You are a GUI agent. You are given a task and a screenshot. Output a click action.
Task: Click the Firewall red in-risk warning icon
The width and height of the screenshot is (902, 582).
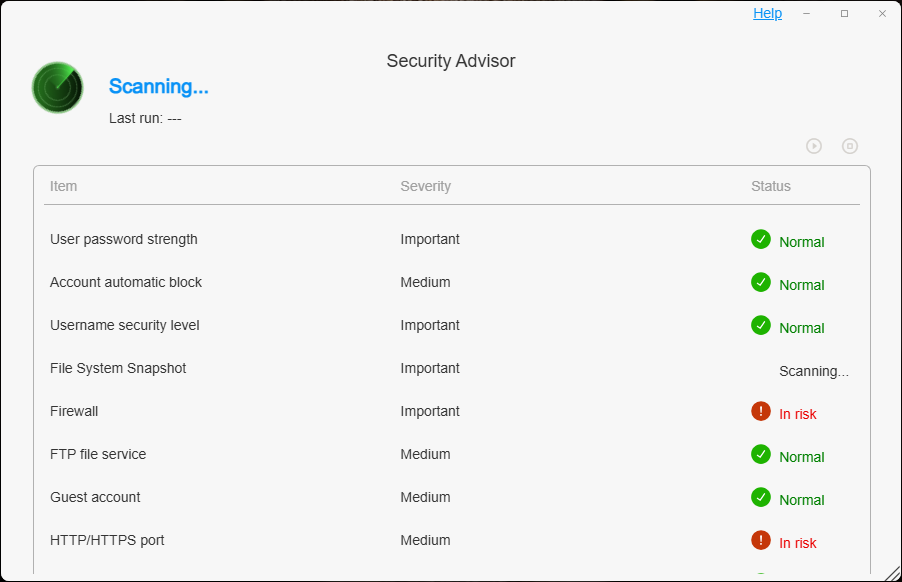(761, 411)
